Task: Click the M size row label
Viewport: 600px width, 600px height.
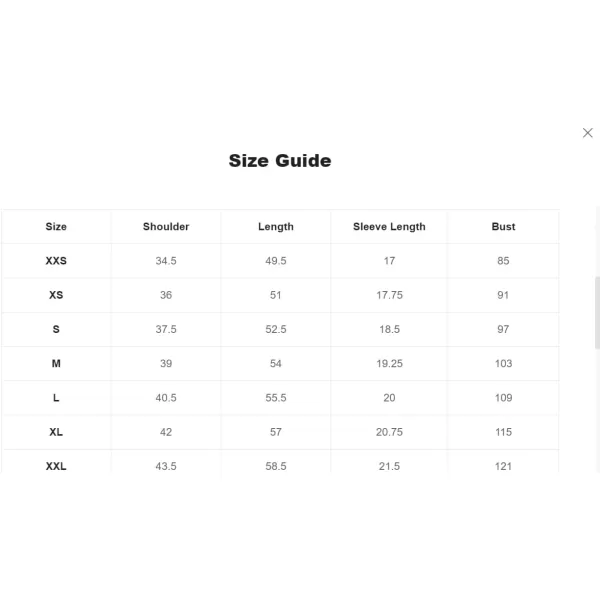Action: click(x=56, y=364)
